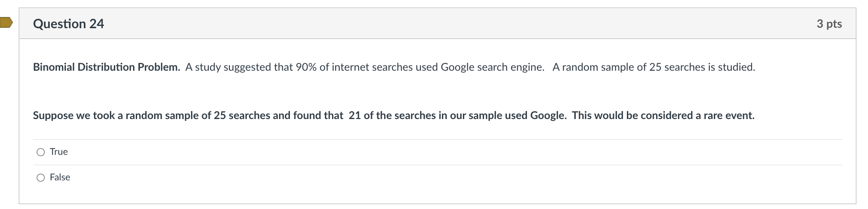The width and height of the screenshot is (868, 209).
Task: Select the True radio button
Action: (41, 152)
